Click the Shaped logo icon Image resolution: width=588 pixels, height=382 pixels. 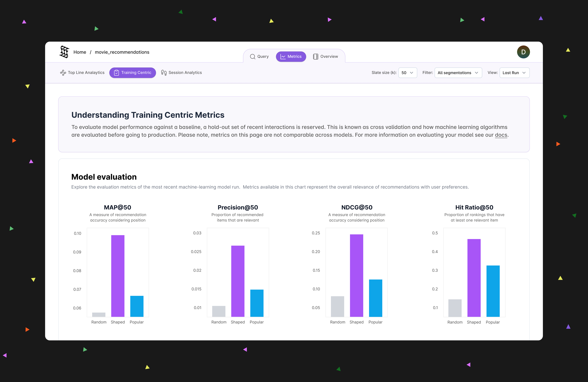(x=64, y=52)
